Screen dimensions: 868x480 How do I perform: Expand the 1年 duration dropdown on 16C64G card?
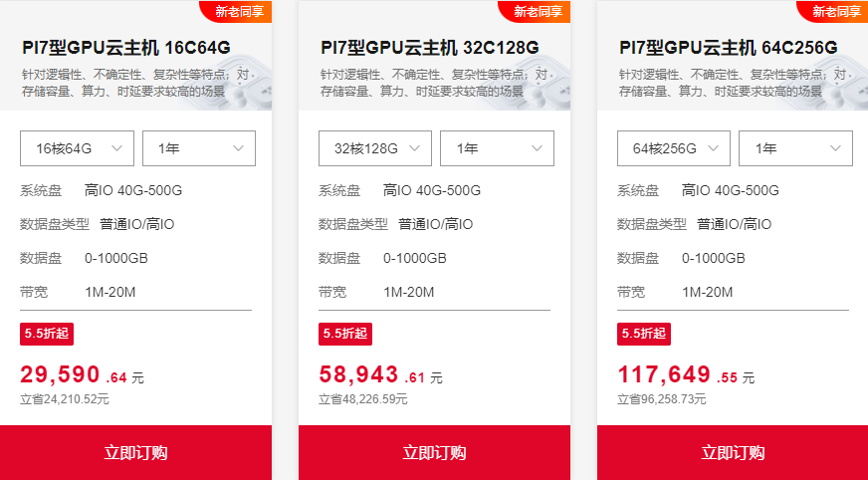(199, 148)
